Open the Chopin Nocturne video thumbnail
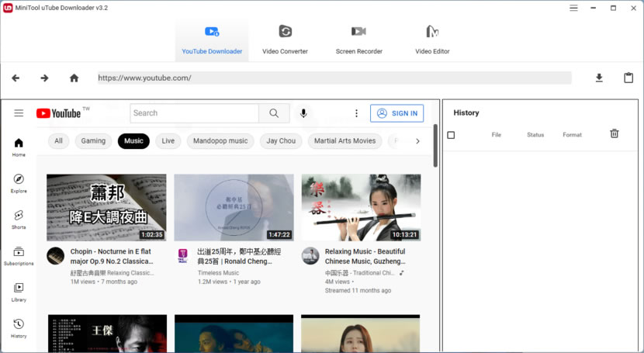 [x=106, y=207]
